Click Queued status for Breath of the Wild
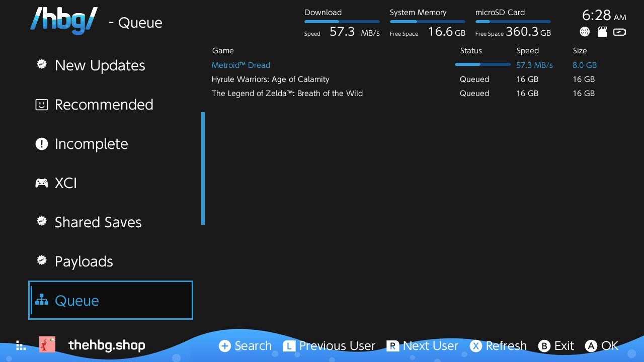644x362 pixels. [x=474, y=93]
